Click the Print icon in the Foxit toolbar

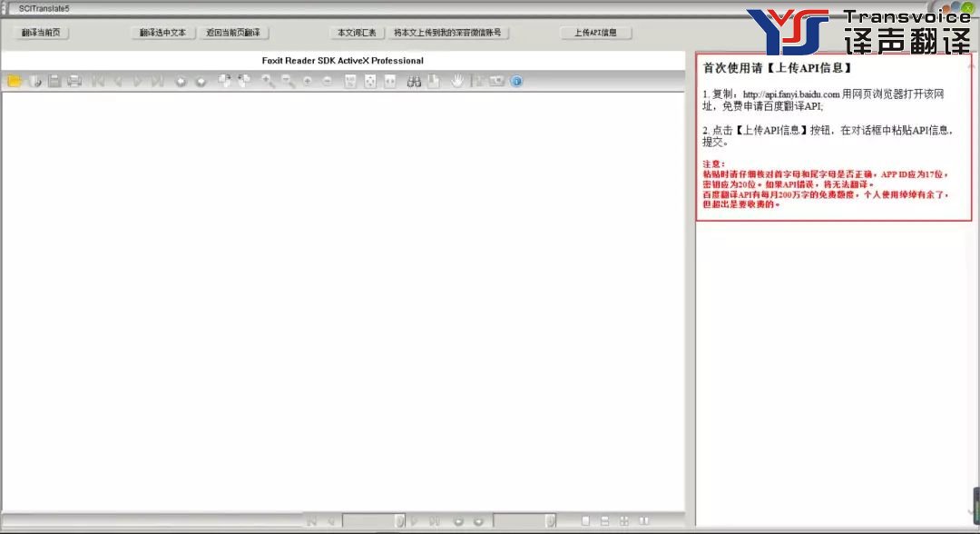click(74, 82)
